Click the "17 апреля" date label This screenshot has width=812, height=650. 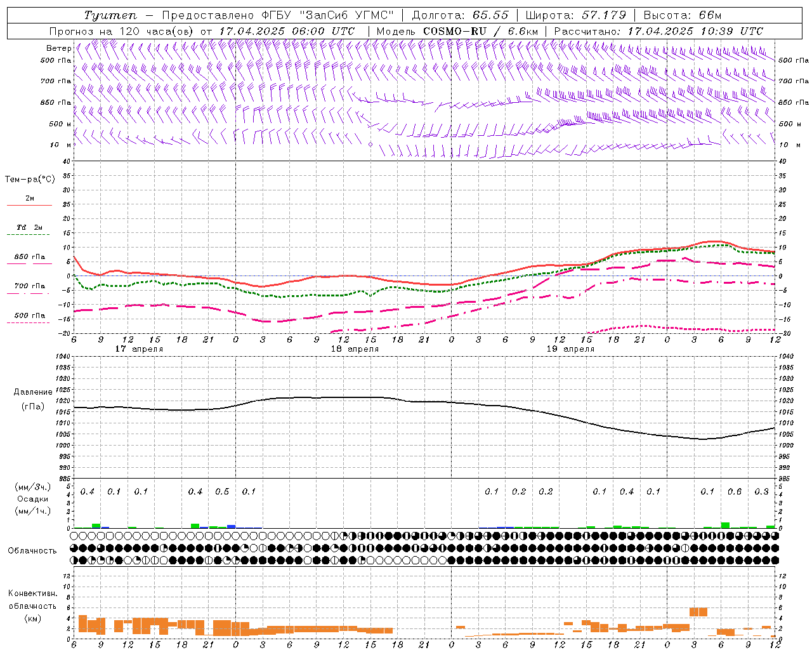(139, 349)
